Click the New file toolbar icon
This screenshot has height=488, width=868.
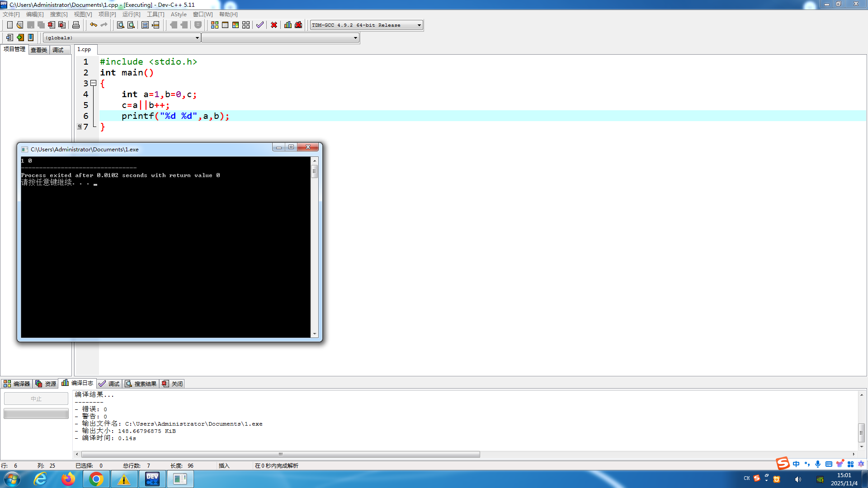pos(9,25)
